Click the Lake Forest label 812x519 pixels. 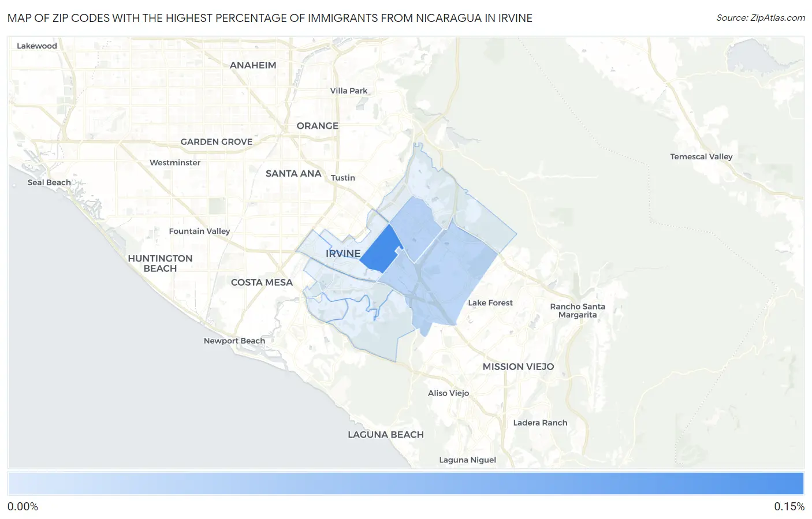coord(490,303)
